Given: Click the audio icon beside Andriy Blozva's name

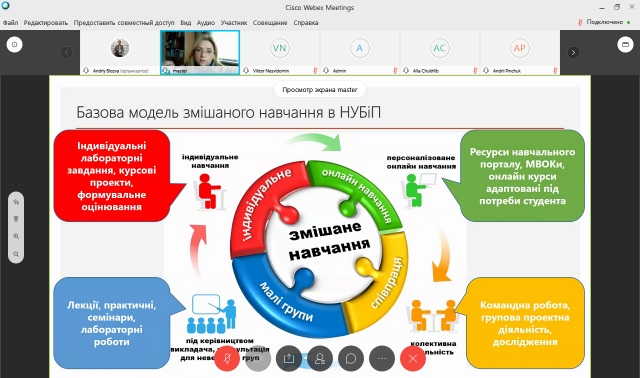Looking at the screenshot, I should point(86,71).
